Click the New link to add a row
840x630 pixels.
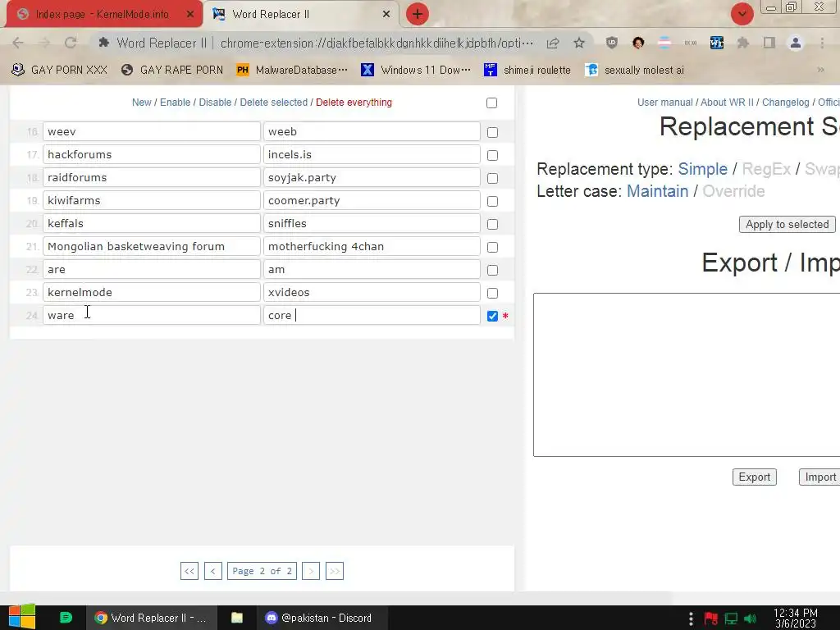(141, 103)
